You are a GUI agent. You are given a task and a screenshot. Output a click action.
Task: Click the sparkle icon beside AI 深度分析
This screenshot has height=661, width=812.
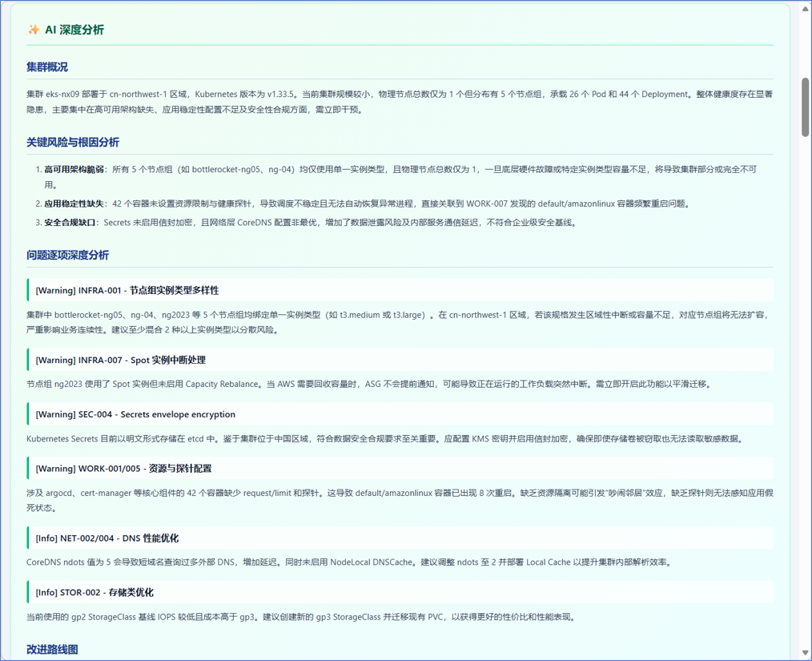coord(34,30)
